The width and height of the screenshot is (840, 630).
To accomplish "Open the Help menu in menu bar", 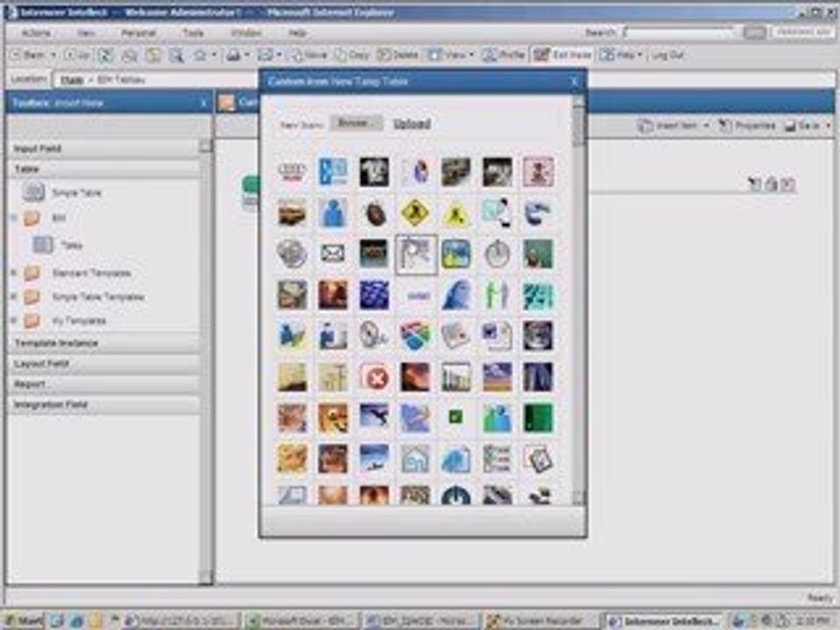I will (x=297, y=33).
